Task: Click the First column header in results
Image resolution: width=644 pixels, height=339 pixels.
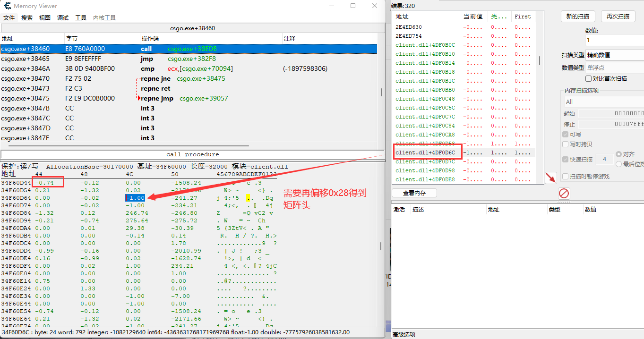Action: click(x=524, y=17)
